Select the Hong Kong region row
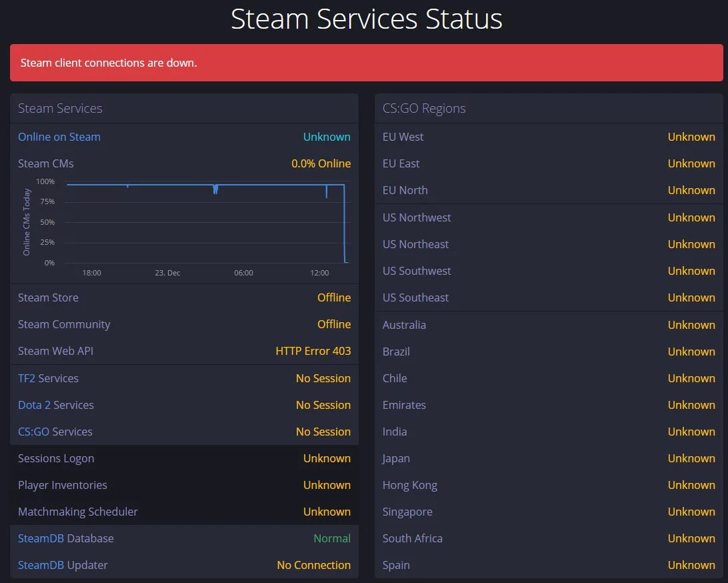This screenshot has width=728, height=583. tap(548, 485)
